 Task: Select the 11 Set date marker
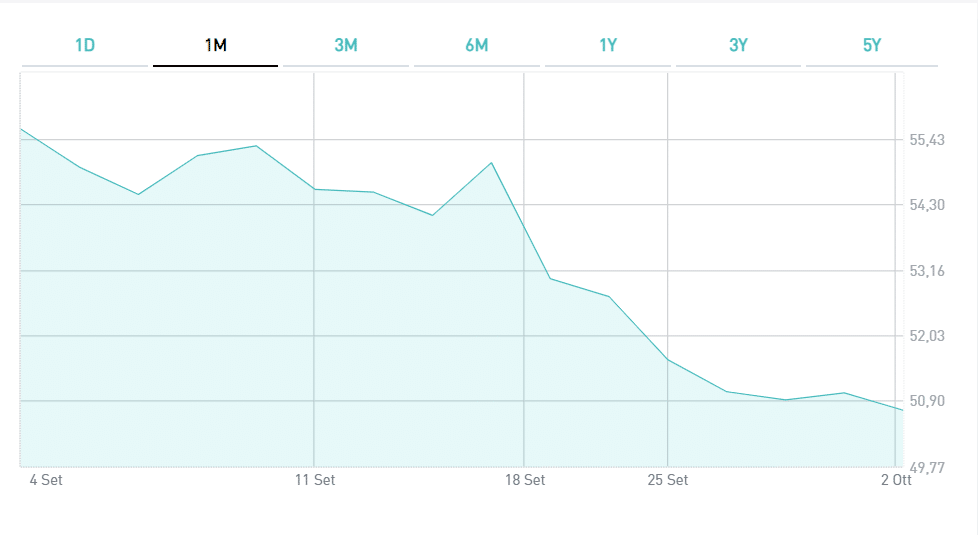[x=316, y=480]
